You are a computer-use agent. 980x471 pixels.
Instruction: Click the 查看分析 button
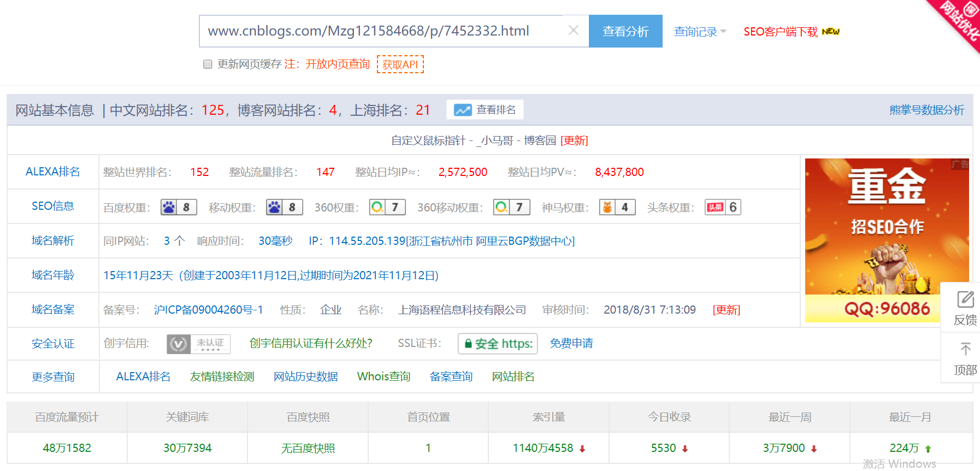tap(625, 31)
